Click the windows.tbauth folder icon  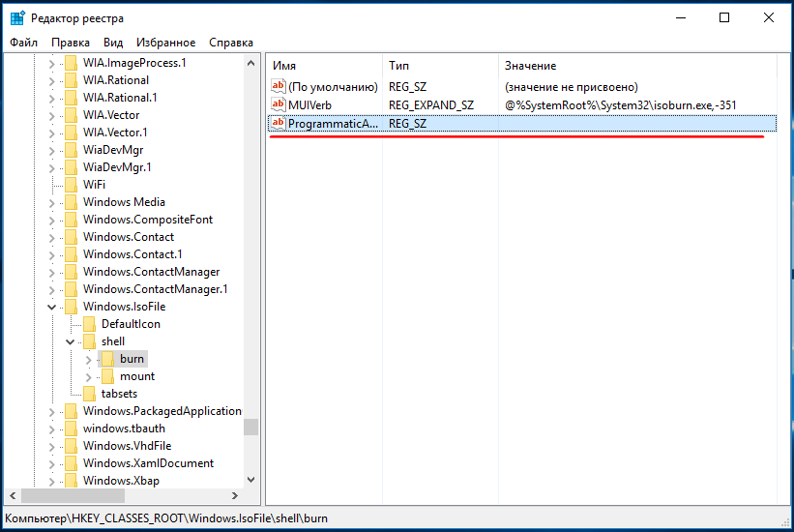71,429
